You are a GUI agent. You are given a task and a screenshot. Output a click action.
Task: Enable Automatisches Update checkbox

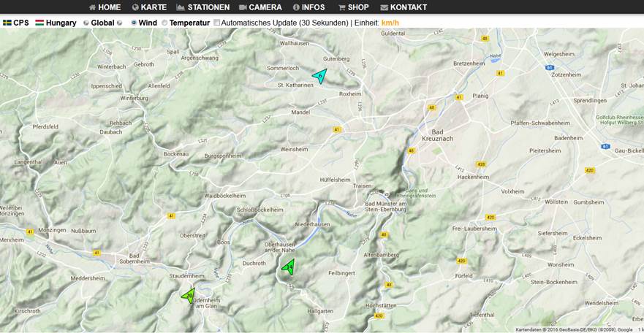click(x=217, y=23)
